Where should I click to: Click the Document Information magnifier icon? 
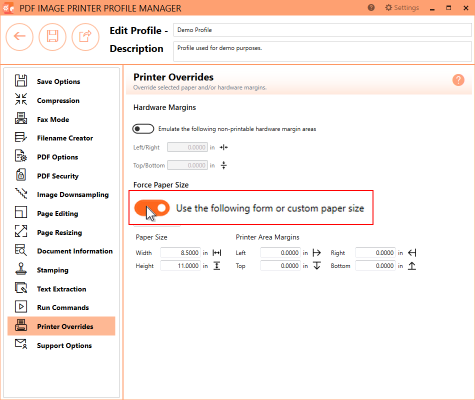pos(21,250)
